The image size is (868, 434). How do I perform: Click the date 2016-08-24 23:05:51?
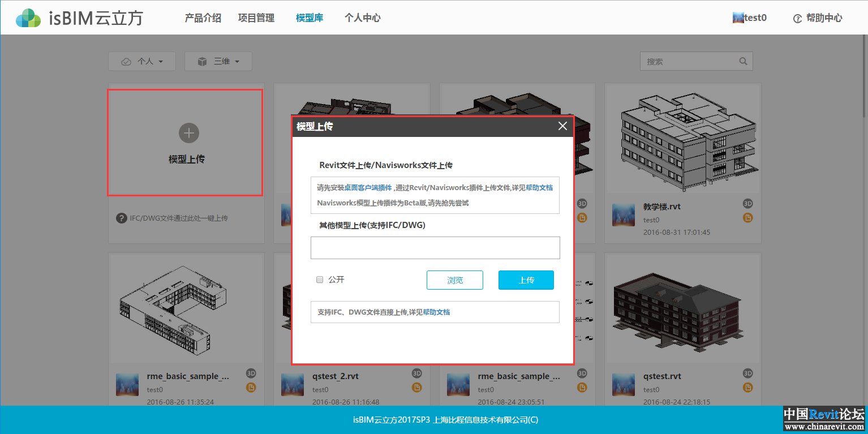coord(512,402)
